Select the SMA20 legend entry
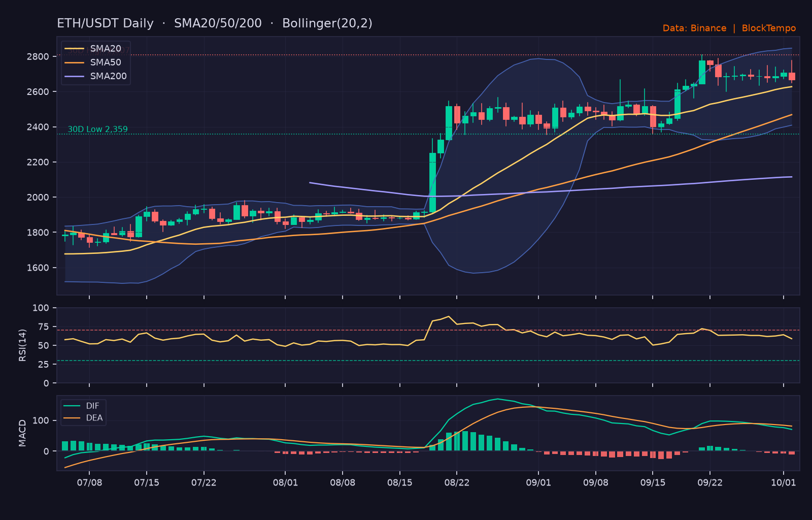Viewport: 812px width, 520px height. [x=93, y=49]
